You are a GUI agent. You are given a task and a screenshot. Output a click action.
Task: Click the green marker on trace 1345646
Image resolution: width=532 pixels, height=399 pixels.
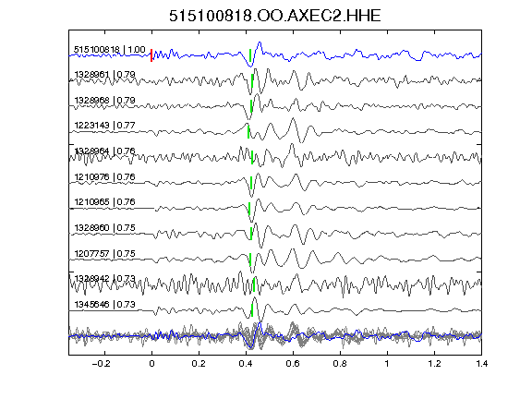tap(252, 310)
